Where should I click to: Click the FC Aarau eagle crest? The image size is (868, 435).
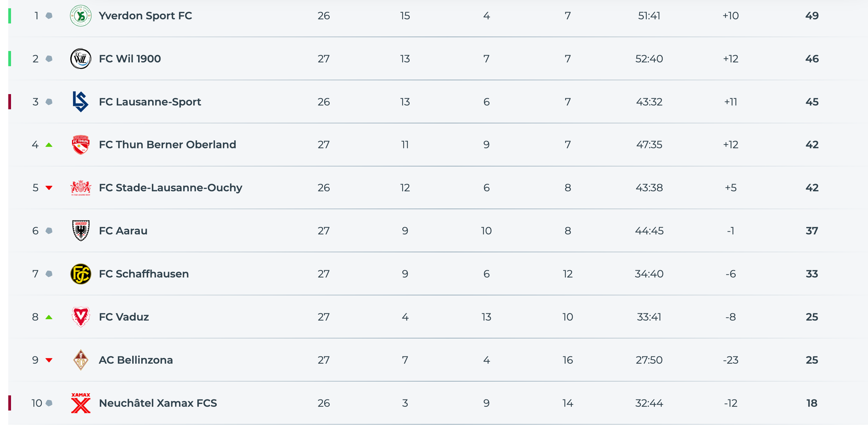click(81, 231)
